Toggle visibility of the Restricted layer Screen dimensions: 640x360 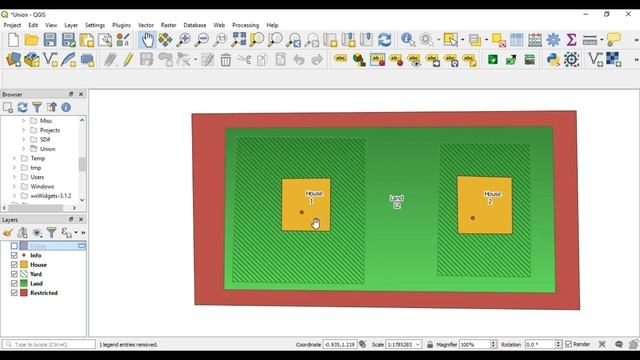pyautogui.click(x=14, y=293)
